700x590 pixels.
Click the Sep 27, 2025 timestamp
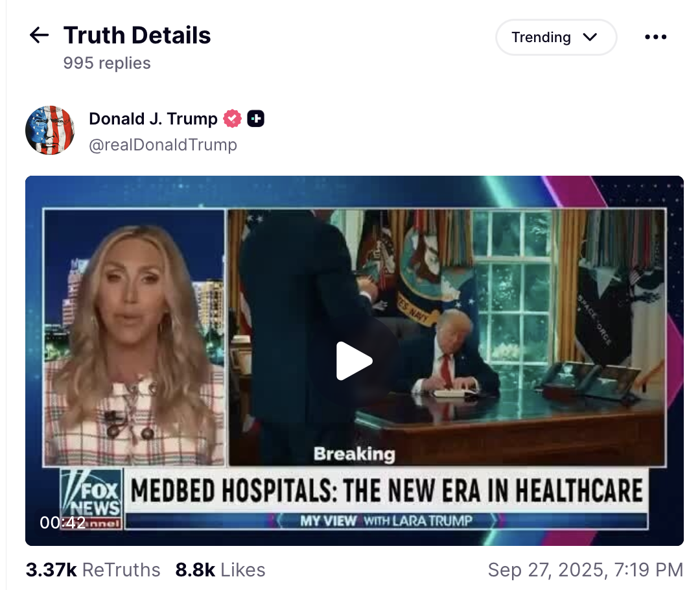coord(585,570)
